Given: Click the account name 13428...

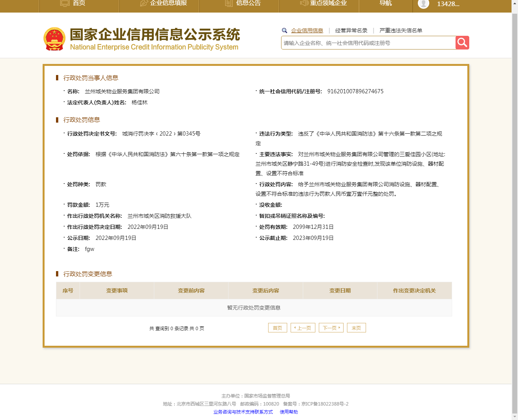Looking at the screenshot, I should 448,4.
